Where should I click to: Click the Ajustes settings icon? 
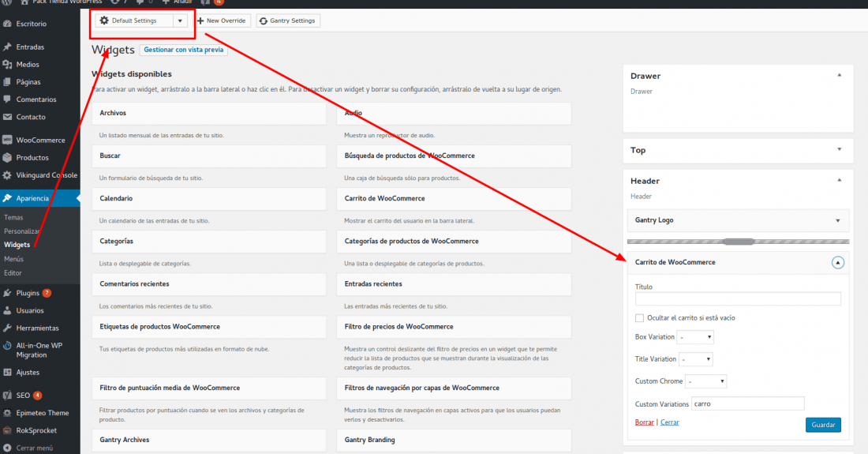[x=7, y=373]
